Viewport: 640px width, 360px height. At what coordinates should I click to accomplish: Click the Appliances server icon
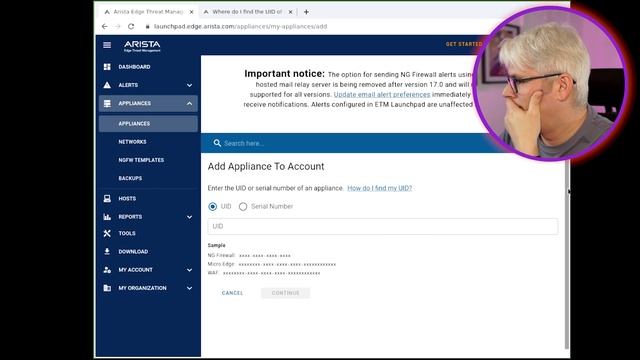tap(107, 103)
